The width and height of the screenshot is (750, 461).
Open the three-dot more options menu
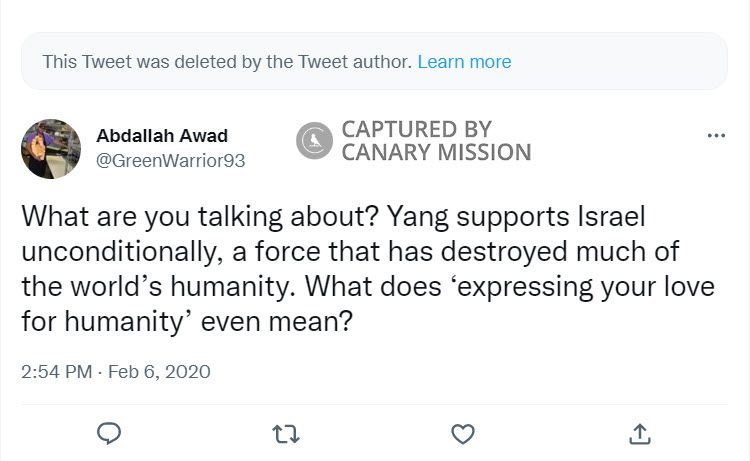pyautogui.click(x=715, y=136)
